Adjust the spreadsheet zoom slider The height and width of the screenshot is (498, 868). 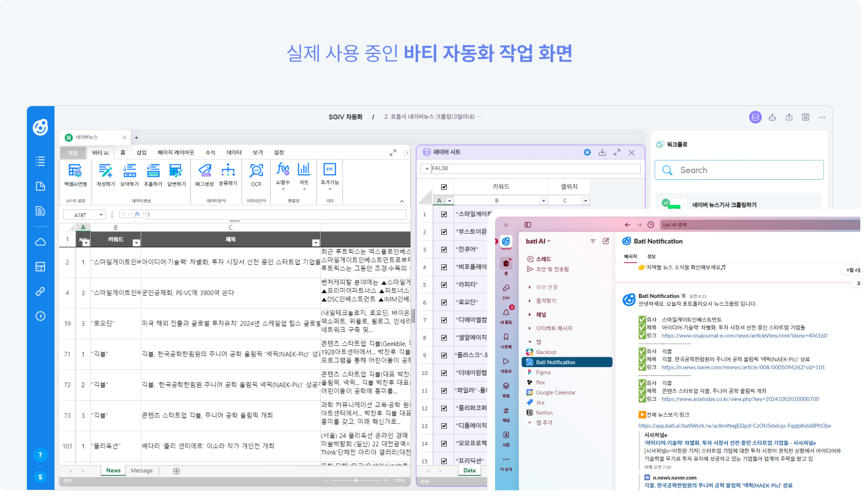(356, 480)
